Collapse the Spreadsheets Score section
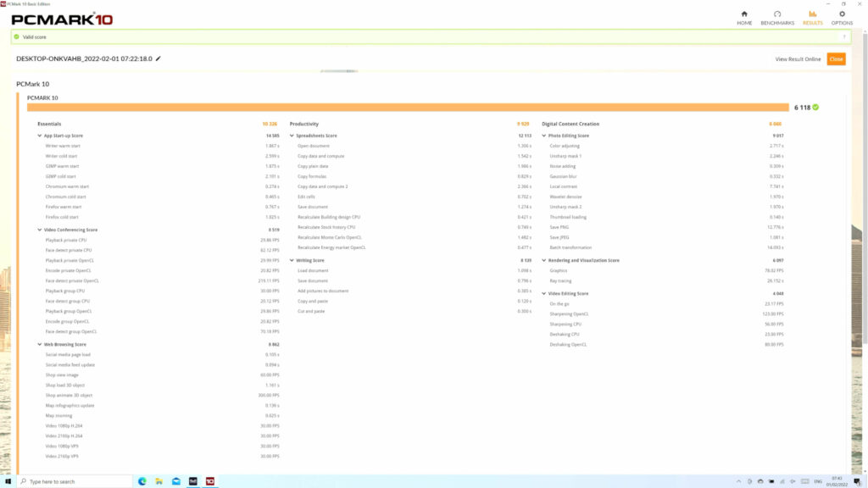Image resolution: width=868 pixels, height=488 pixels. coord(292,136)
